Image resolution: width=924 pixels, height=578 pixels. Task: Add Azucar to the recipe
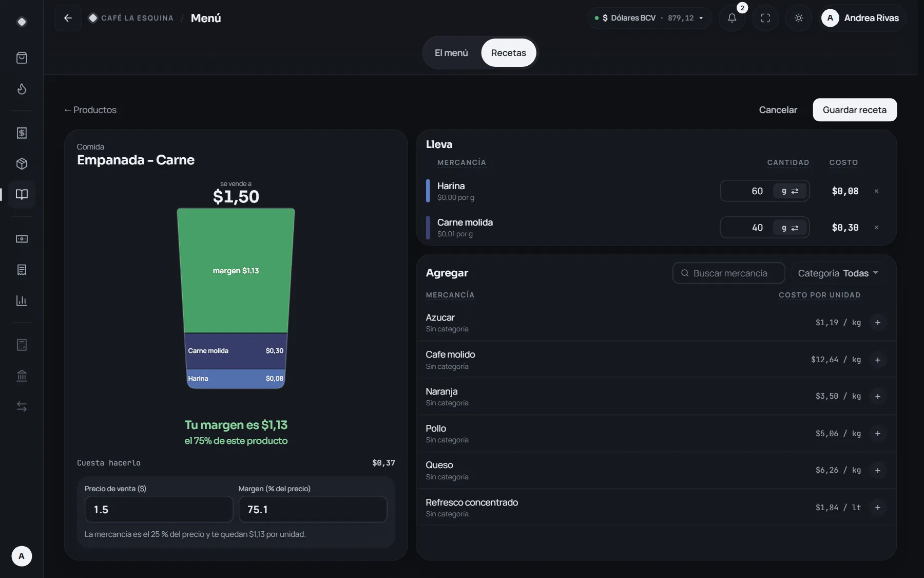tap(877, 323)
